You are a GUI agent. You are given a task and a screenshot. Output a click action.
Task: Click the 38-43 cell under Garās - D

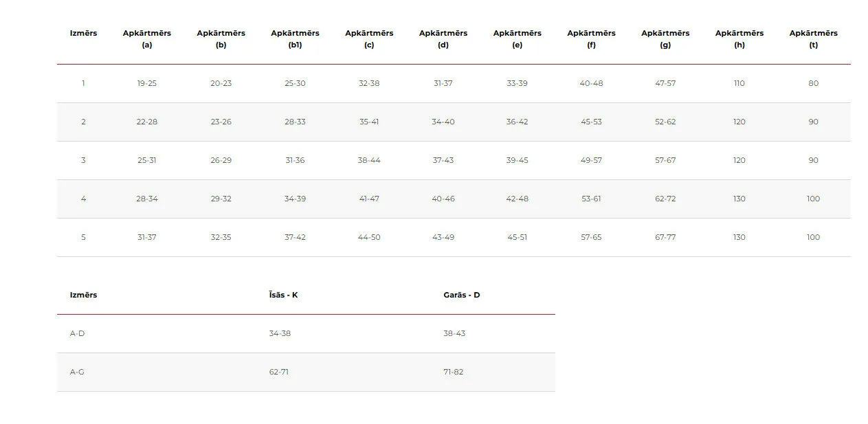pos(454,333)
